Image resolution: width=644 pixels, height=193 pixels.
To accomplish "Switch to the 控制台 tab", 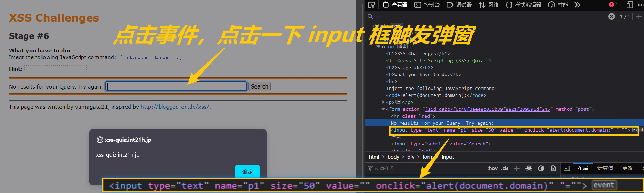I will (427, 5).
